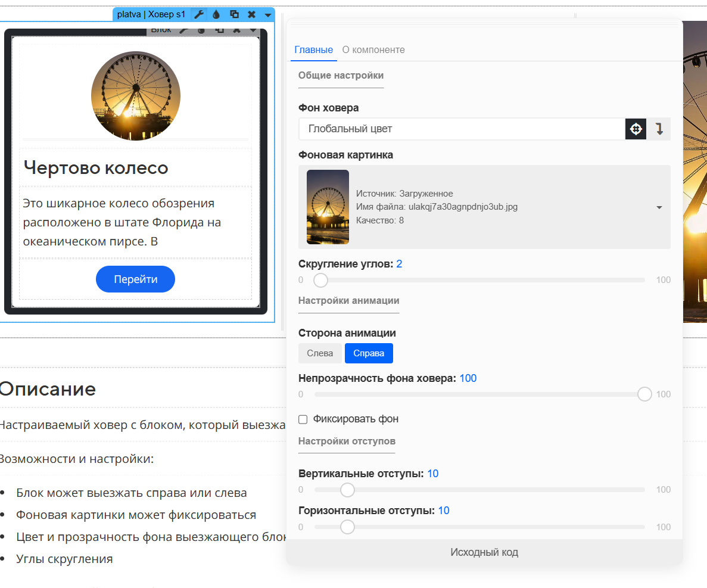Select Слева animation side
Screen dimensions: 707x588
(320, 353)
